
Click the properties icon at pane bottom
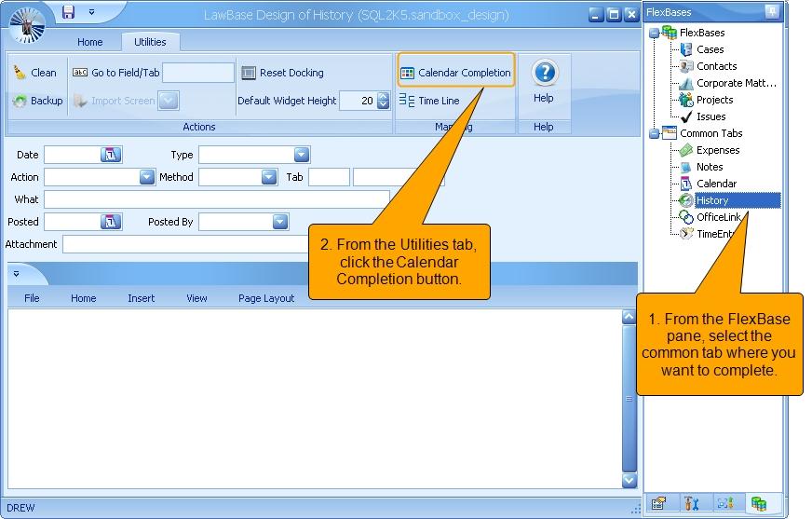tap(659, 502)
